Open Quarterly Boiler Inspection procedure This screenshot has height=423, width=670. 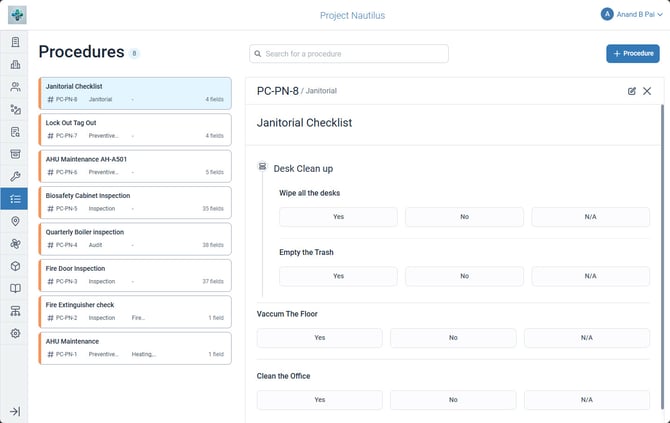click(135, 239)
